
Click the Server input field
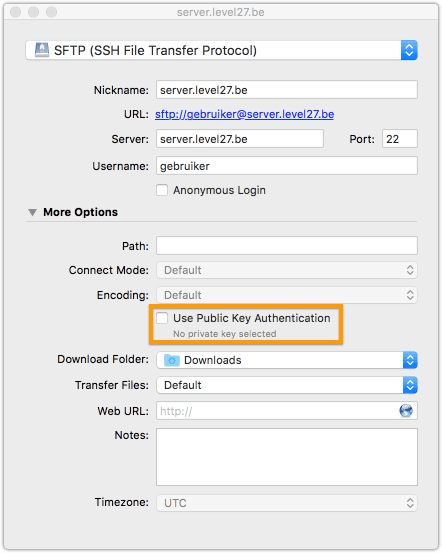(x=240, y=139)
